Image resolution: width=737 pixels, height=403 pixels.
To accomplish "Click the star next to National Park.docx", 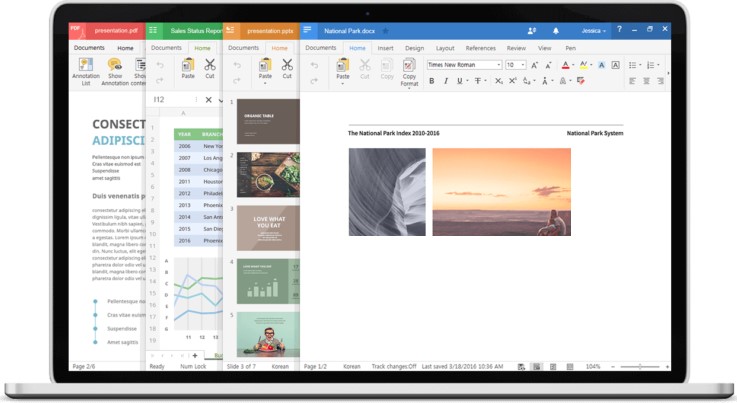I will click(x=385, y=31).
